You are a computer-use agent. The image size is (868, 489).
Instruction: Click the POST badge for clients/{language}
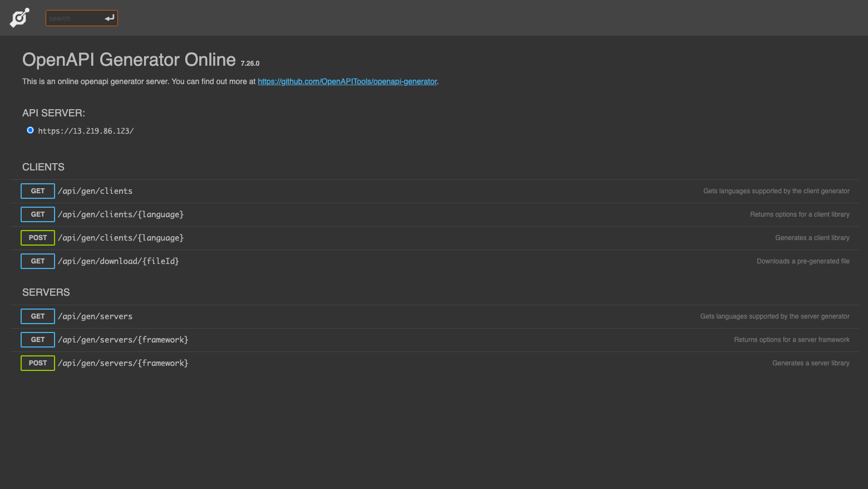click(38, 238)
